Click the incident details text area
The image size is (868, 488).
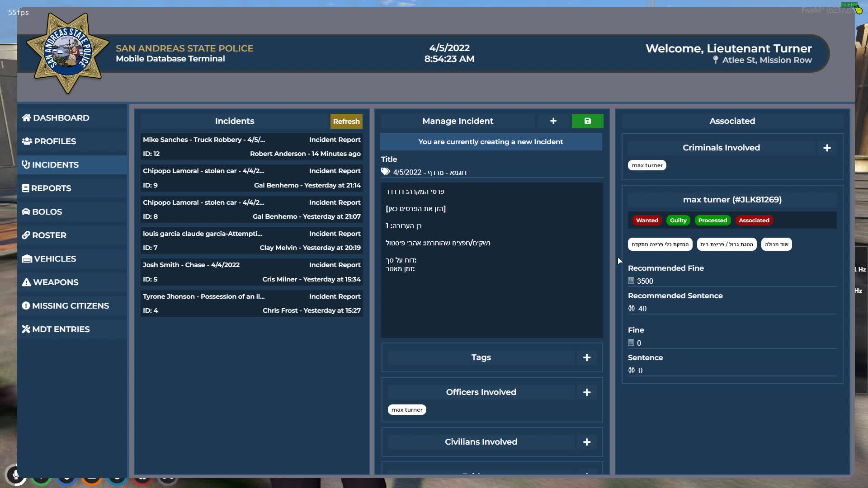tap(492, 260)
